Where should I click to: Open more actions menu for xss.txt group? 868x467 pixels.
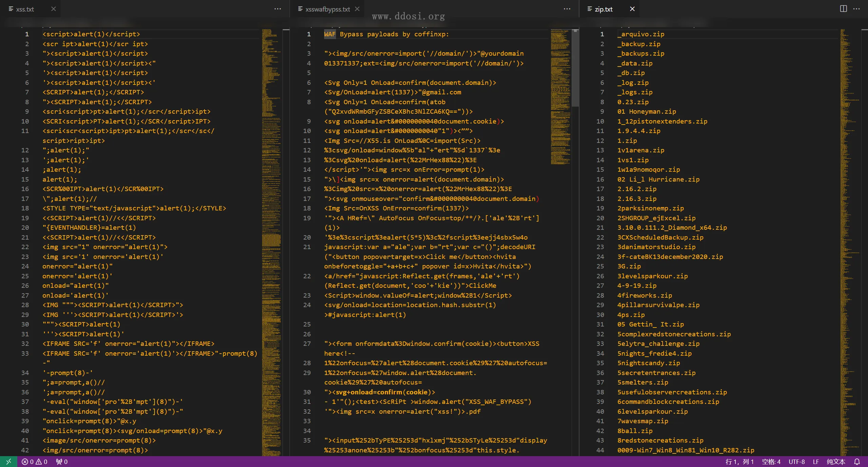click(x=278, y=9)
